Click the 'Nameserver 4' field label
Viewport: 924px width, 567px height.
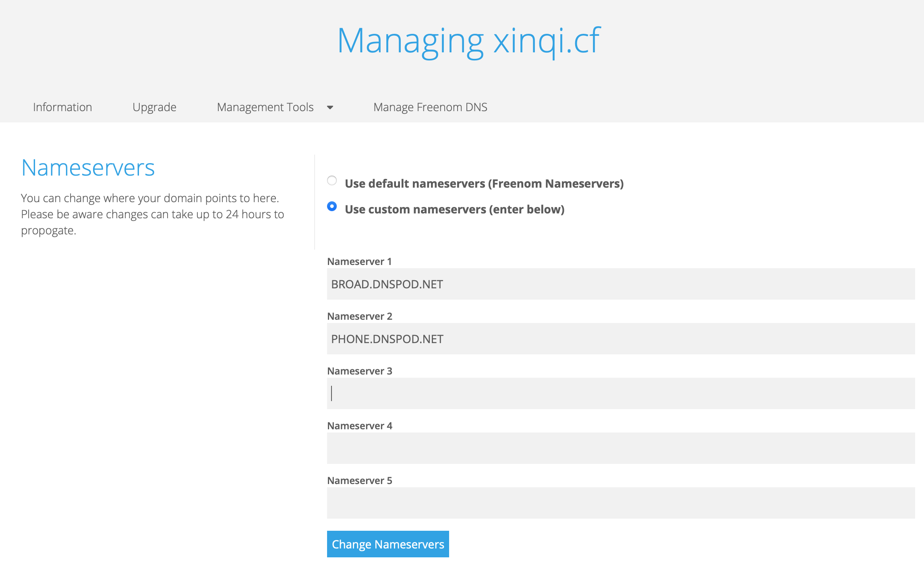pyautogui.click(x=359, y=426)
